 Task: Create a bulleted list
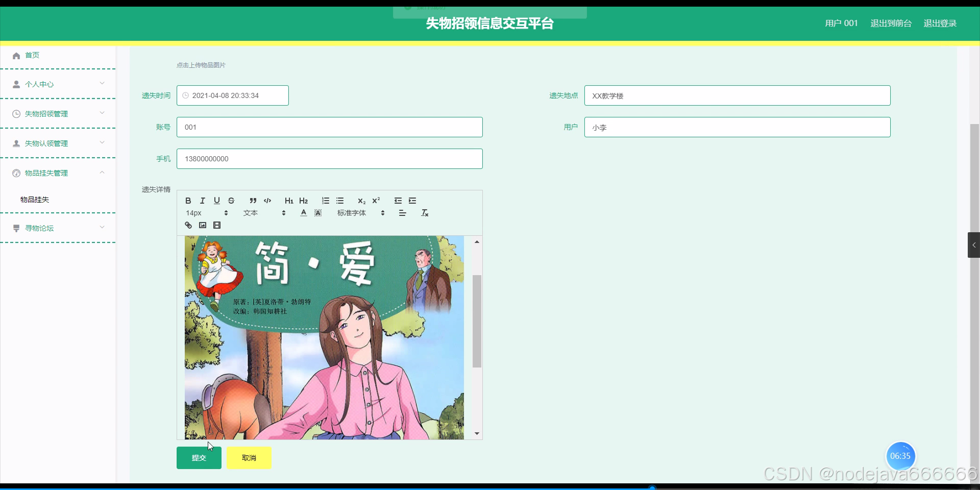click(340, 201)
